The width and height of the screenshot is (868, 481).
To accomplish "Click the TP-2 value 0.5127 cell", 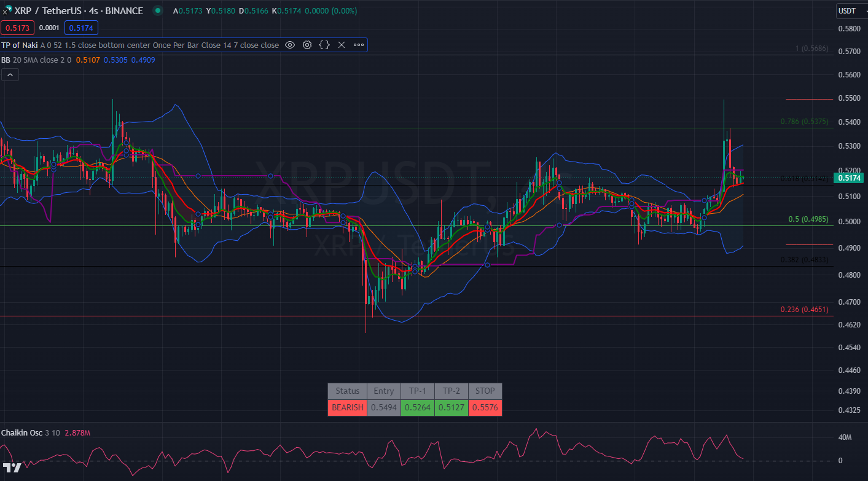I will 452,407.
